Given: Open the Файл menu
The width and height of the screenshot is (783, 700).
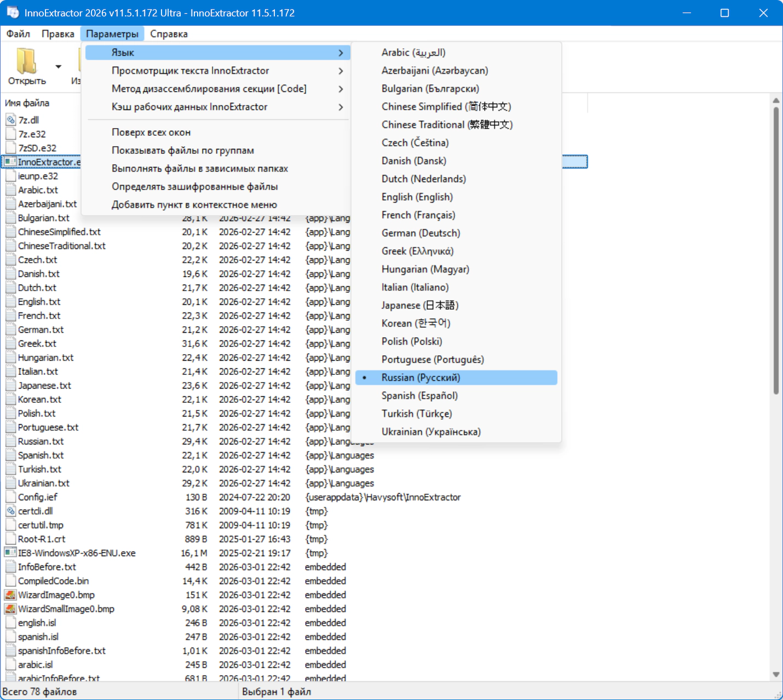Looking at the screenshot, I should click(x=18, y=34).
